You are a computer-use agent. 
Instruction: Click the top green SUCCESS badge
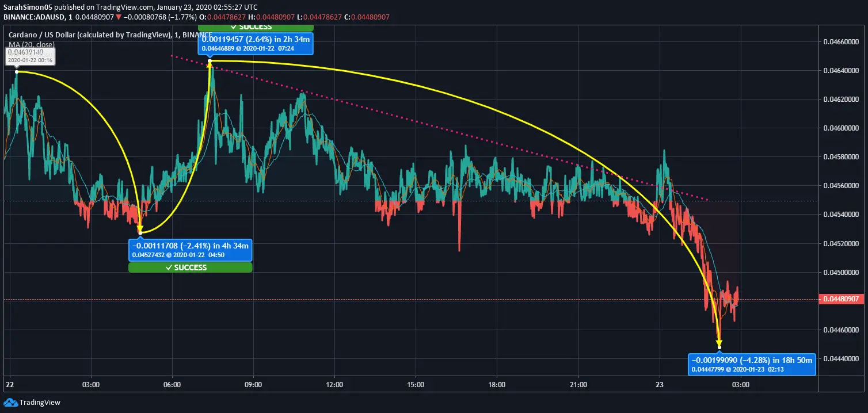256,27
